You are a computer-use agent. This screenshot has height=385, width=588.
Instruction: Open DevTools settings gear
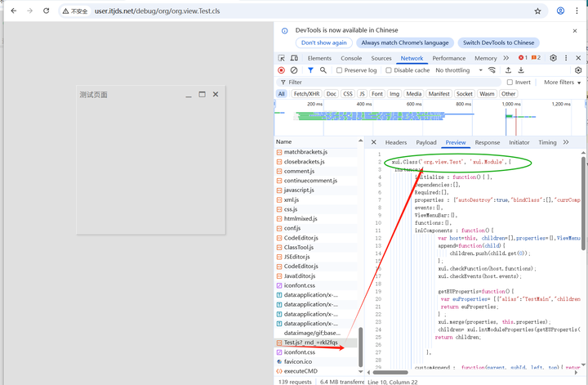click(x=553, y=58)
